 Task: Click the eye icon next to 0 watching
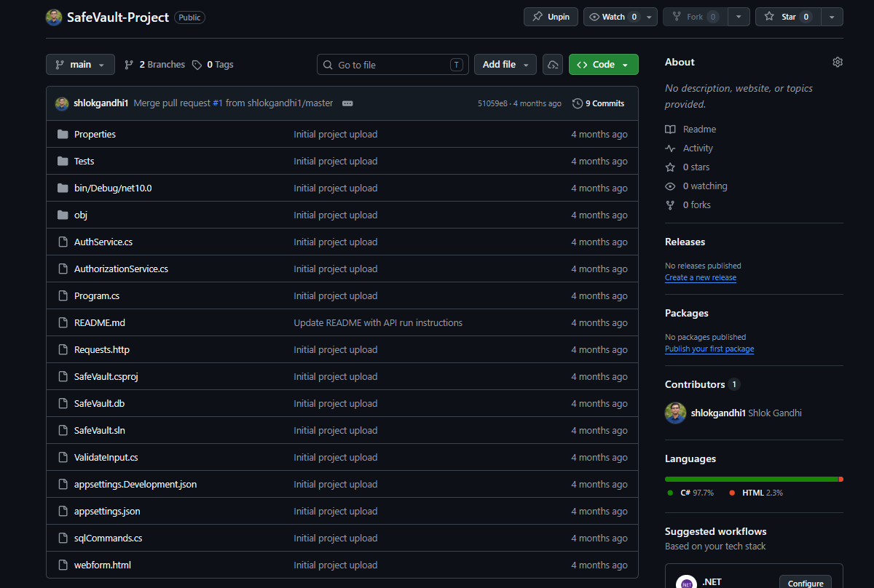(x=670, y=186)
